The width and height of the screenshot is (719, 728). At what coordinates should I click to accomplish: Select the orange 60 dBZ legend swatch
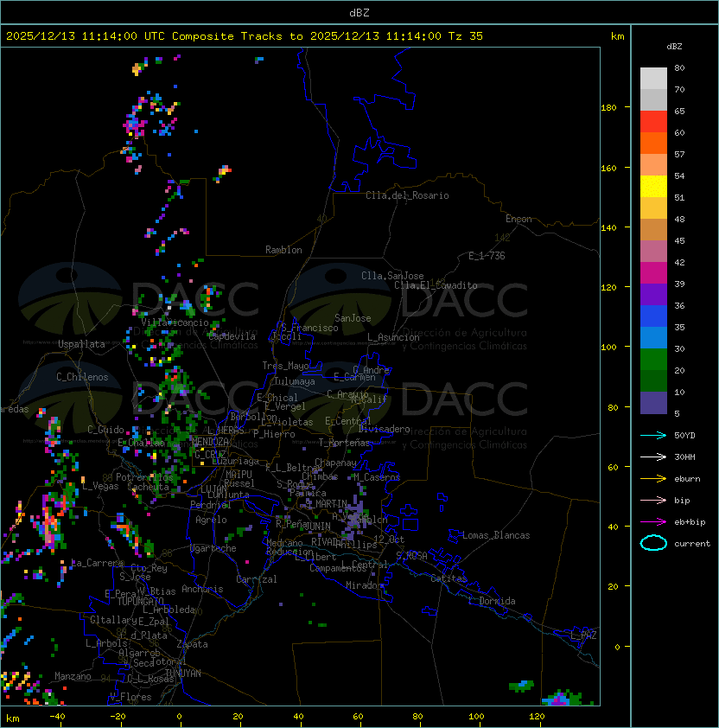pyautogui.click(x=653, y=143)
